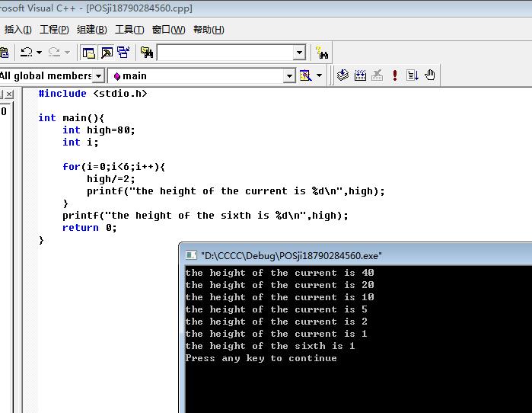Click the 'high/=2;' code line
Screen dimensions: 532x413
[x=111, y=179]
